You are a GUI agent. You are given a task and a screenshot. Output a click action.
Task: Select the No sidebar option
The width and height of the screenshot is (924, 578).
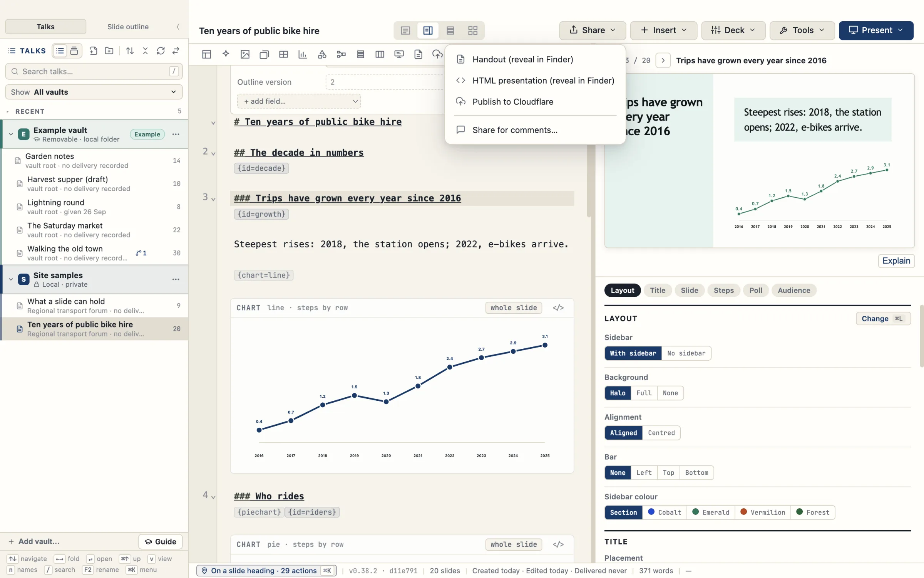(x=686, y=353)
